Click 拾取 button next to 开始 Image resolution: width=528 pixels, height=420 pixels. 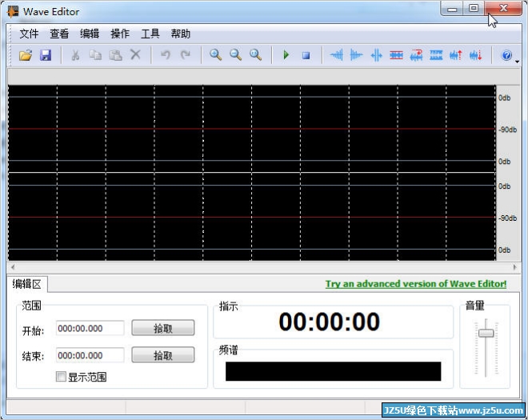click(x=163, y=328)
